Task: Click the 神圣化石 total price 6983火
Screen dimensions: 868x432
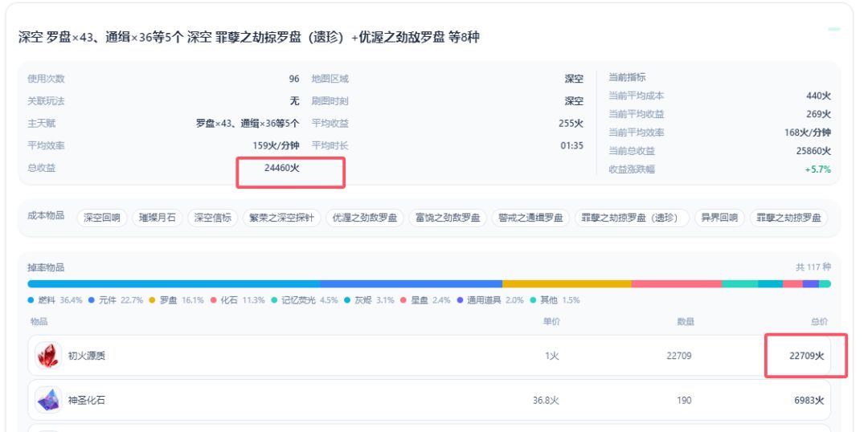Action: [x=809, y=400]
